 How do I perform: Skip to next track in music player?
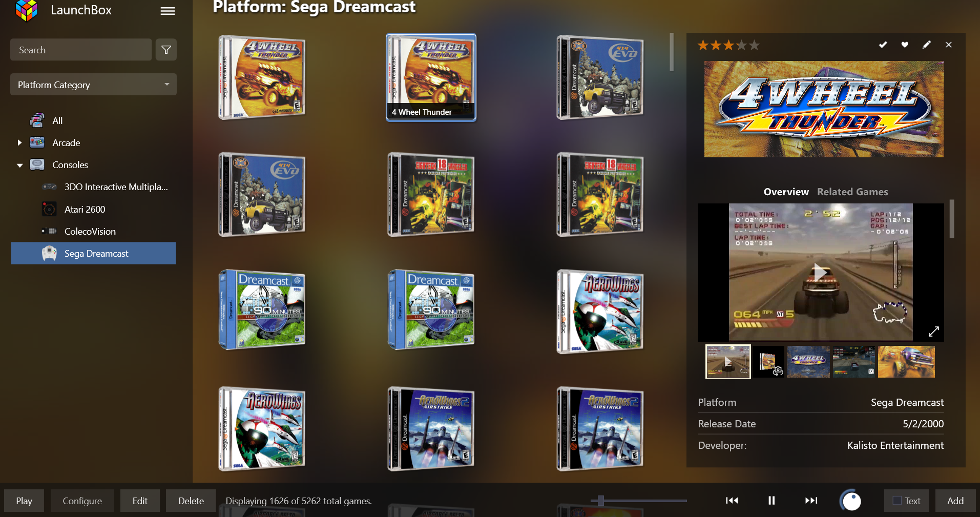point(811,501)
